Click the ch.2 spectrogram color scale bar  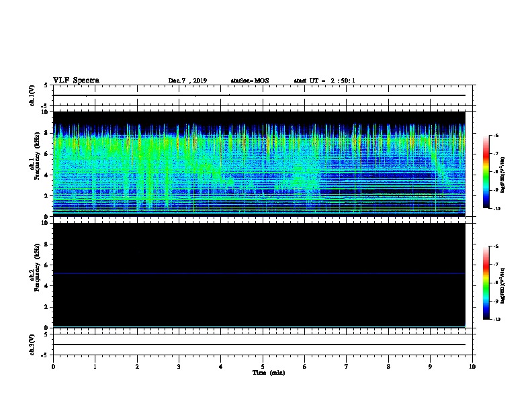[486, 283]
